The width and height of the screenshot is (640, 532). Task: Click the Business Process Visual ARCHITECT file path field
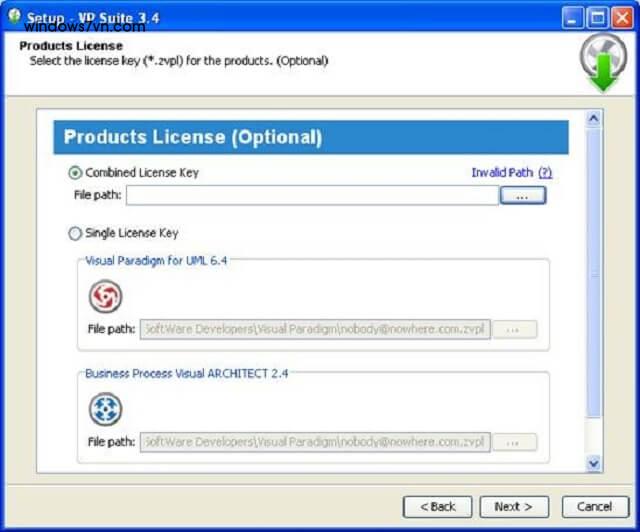tap(315, 442)
